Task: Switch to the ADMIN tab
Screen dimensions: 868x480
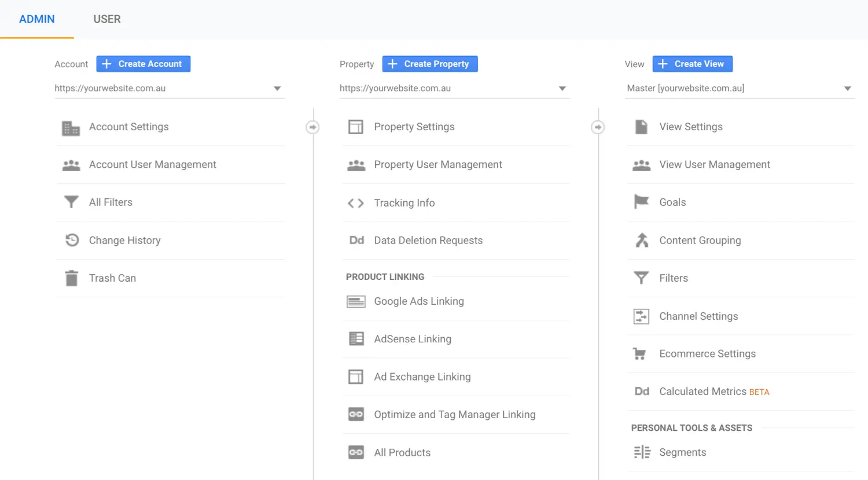Action: [x=37, y=19]
